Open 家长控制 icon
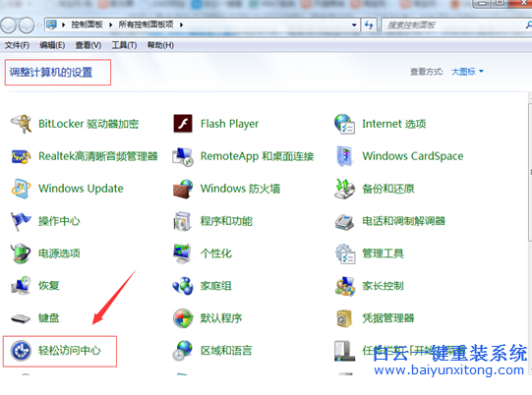532x395 pixels. pos(344,286)
